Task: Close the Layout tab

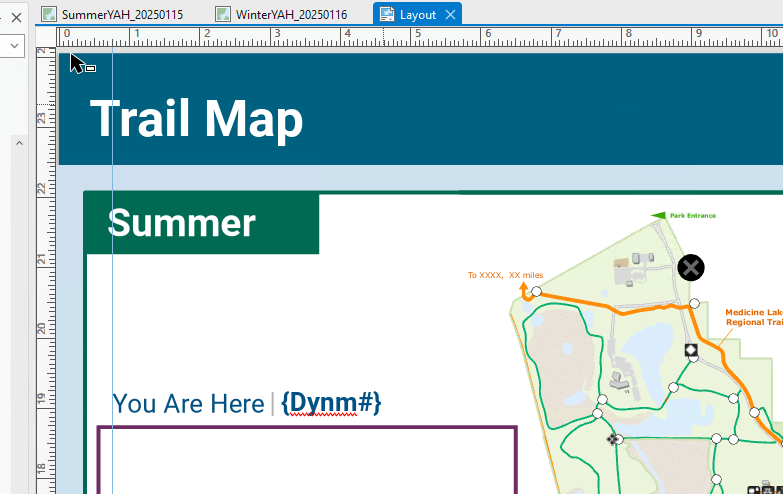Action: [450, 15]
